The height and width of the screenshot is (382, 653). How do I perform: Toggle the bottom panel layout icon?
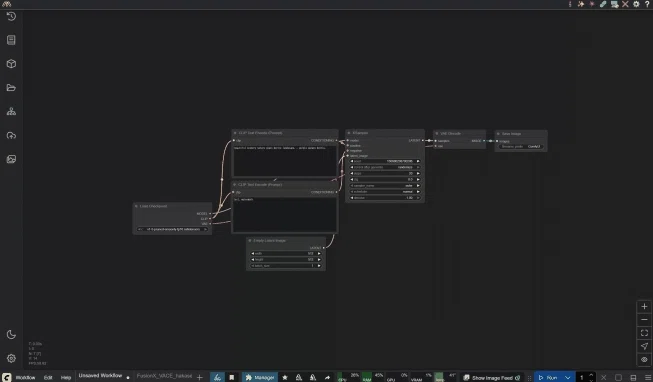coord(633,377)
